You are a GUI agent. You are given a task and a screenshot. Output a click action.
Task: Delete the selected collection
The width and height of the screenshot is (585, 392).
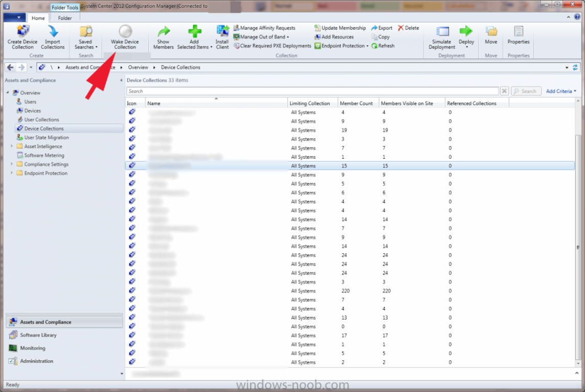(x=408, y=28)
